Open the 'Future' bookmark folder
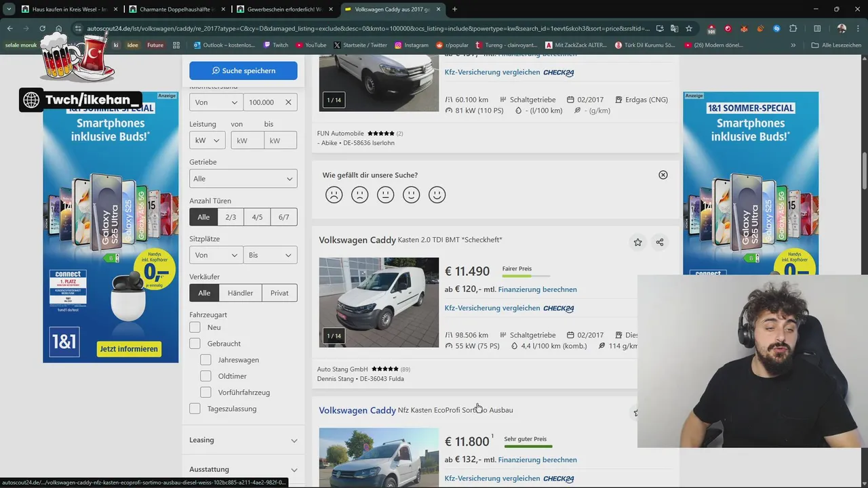 [x=155, y=45]
